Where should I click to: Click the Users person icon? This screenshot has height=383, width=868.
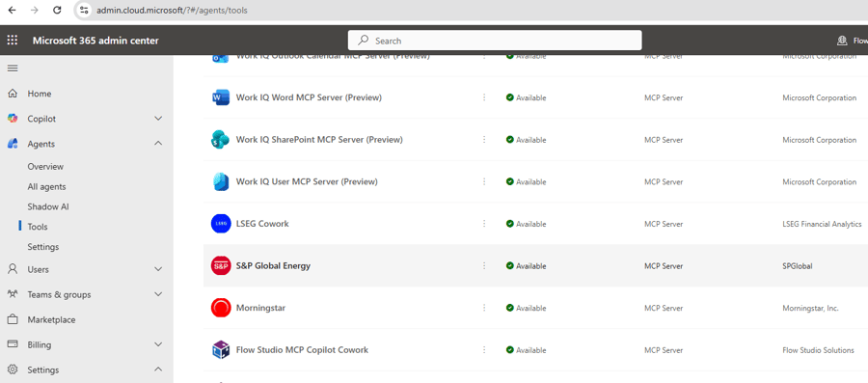point(13,269)
